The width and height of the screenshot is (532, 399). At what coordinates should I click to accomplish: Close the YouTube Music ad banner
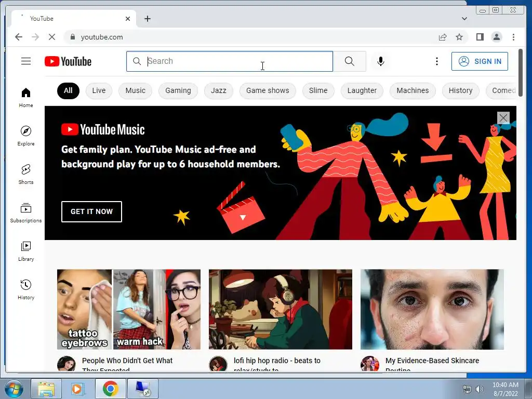click(x=503, y=118)
